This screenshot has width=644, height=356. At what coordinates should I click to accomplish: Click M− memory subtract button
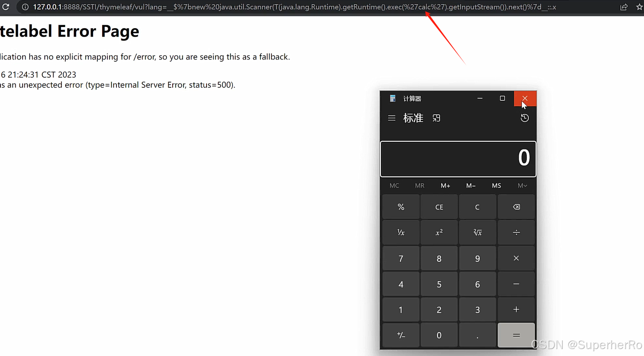tap(471, 186)
